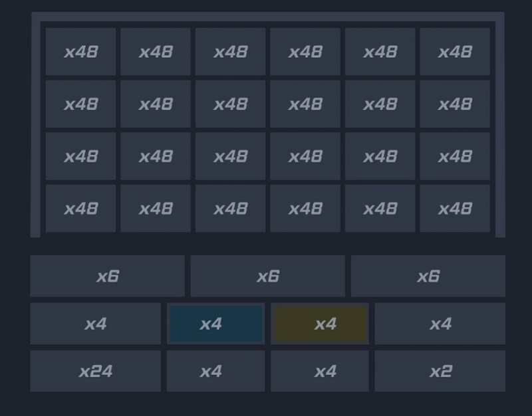
Task: Select the bottom-right x48 grid cell
Action: pyautogui.click(x=455, y=208)
